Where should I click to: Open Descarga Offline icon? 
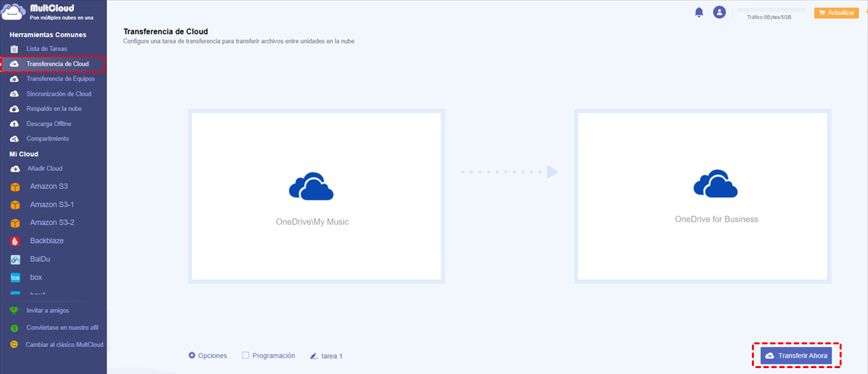coord(14,124)
